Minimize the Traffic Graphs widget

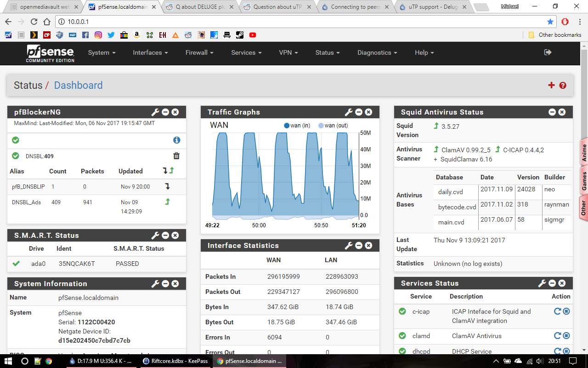point(359,112)
